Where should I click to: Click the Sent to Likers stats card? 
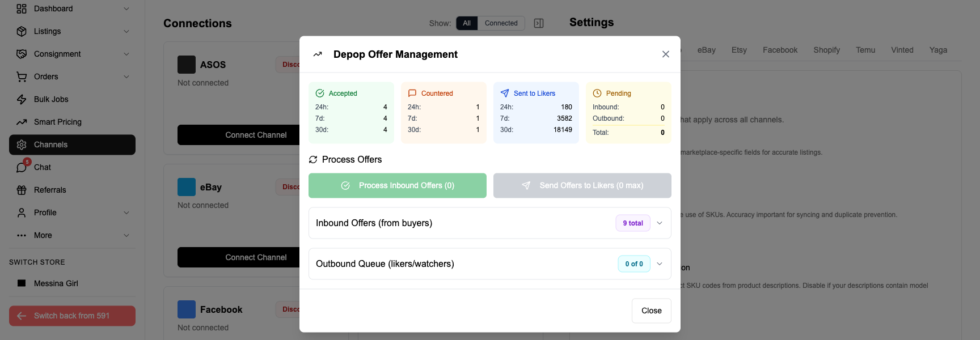point(536,113)
